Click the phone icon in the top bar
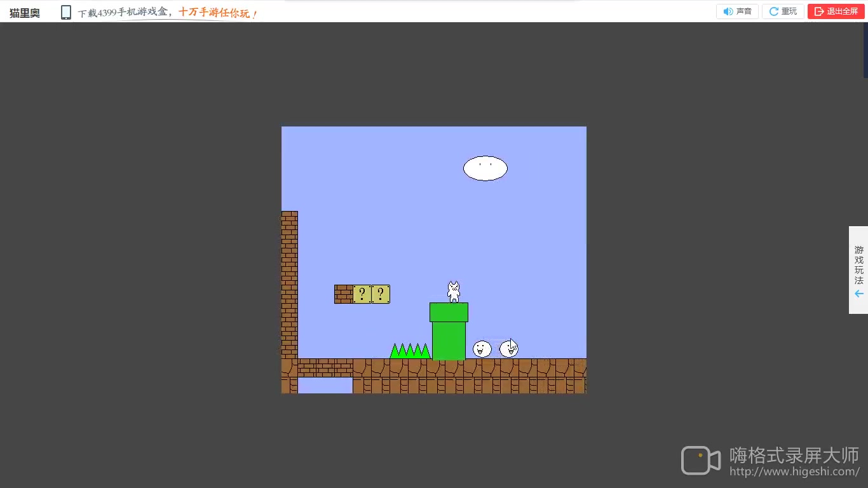868x488 pixels. 66,12
